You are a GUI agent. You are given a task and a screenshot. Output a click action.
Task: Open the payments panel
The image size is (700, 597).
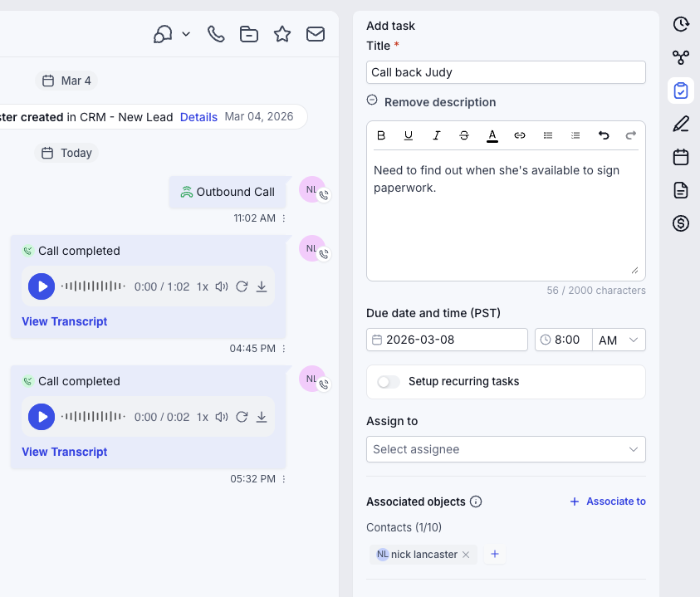point(681,223)
